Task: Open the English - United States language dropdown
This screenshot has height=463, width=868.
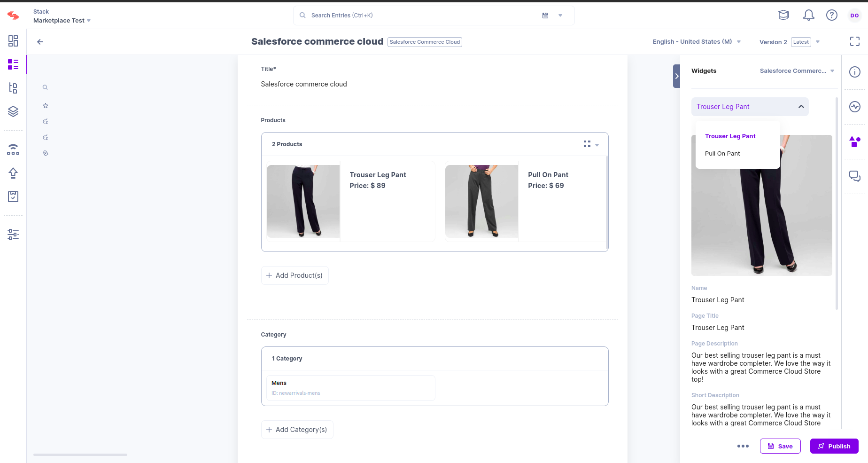Action: point(697,42)
